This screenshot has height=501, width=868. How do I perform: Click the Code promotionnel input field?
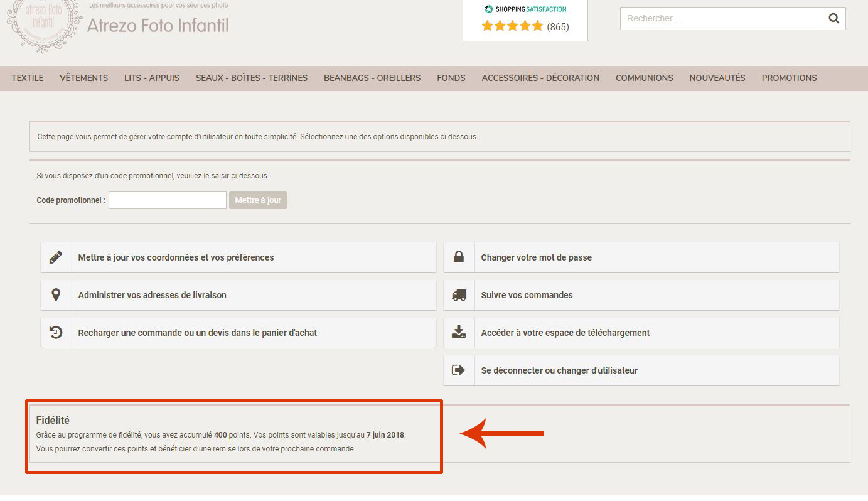tap(167, 200)
